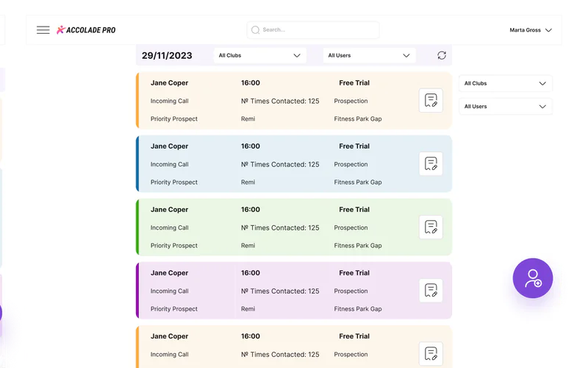Click Free Trial in the purple card
This screenshot has height=368, width=588.
[354, 273]
